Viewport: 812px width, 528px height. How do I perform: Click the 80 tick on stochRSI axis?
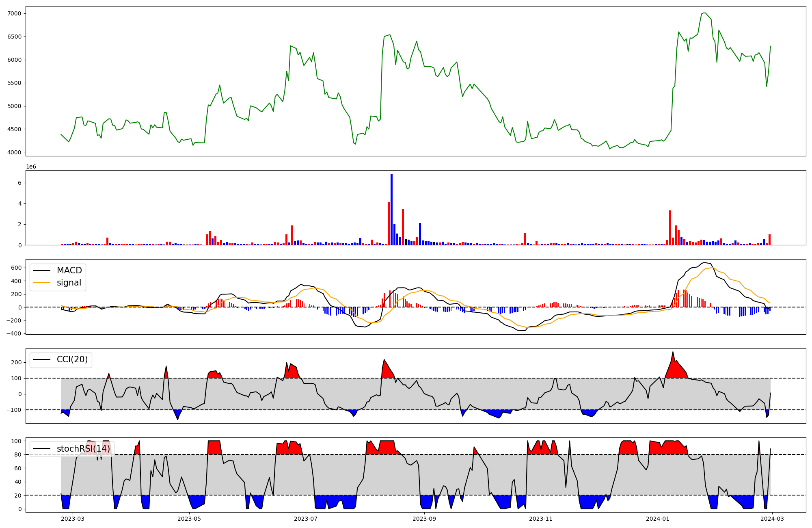click(x=18, y=454)
